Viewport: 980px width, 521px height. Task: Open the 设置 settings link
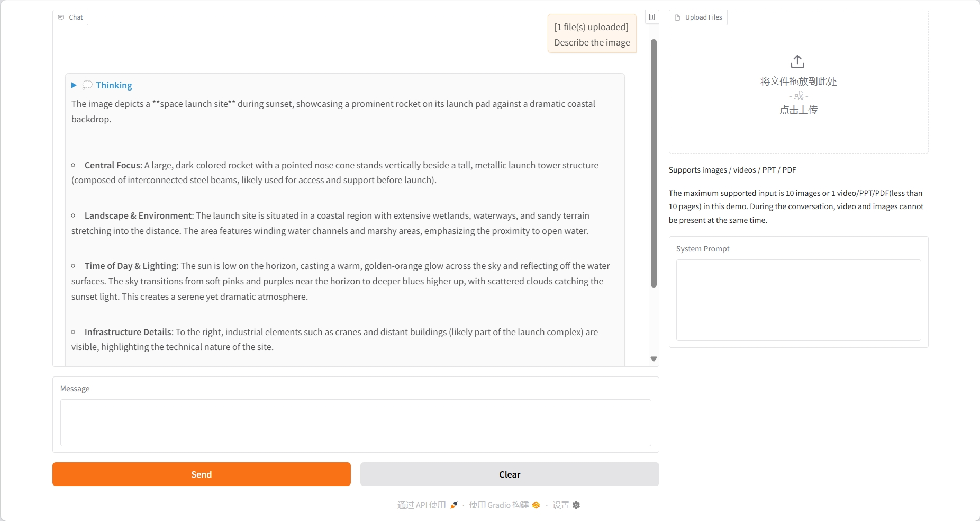pyautogui.click(x=561, y=505)
